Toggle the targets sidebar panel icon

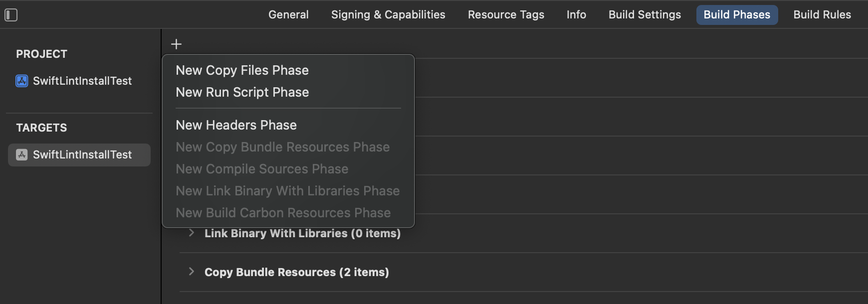click(x=11, y=15)
